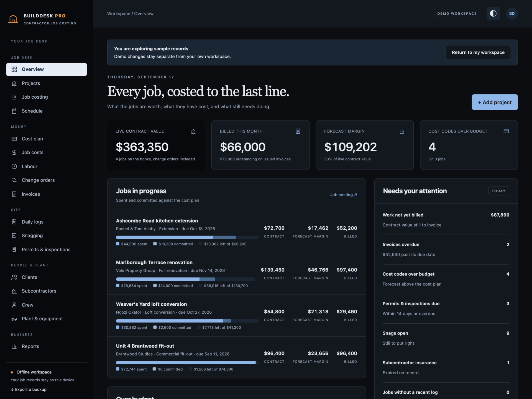The width and height of the screenshot is (532, 399).
Task: Click the Add project button
Action: click(x=495, y=102)
